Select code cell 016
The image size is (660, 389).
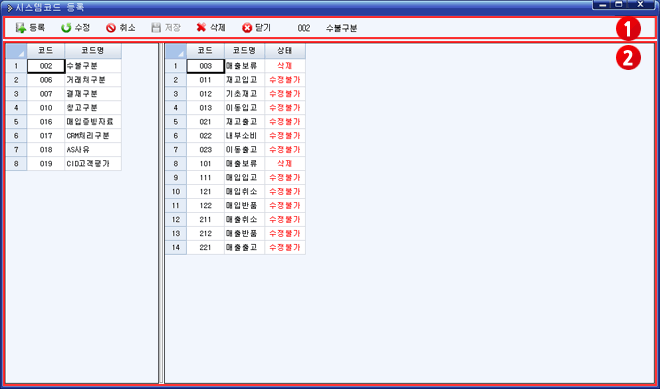point(46,122)
